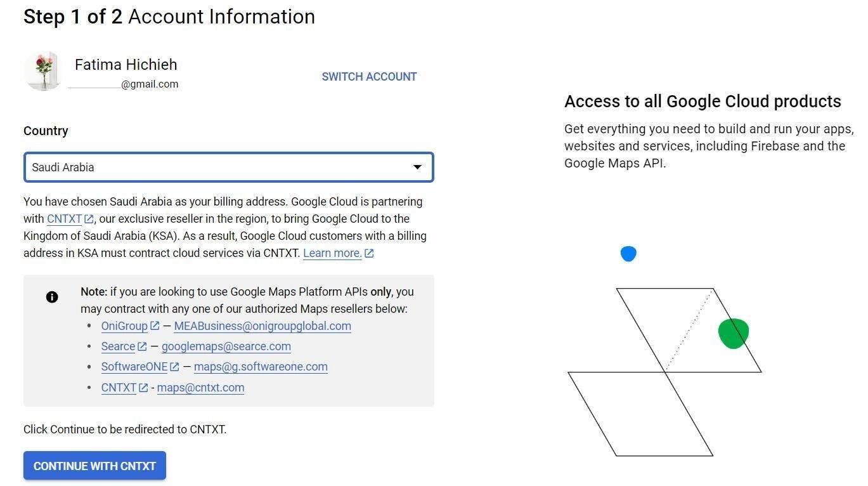Click the external-link icon next to SoftwareONE
868x486 pixels.
click(x=174, y=367)
